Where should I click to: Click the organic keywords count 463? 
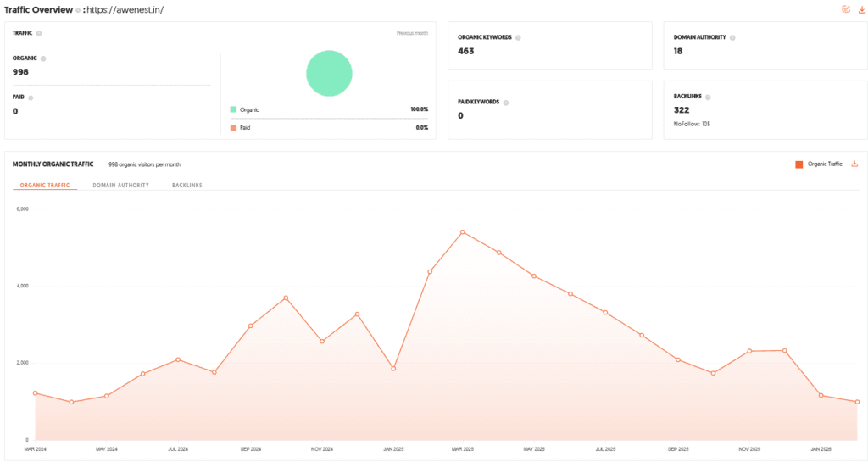[x=466, y=51]
